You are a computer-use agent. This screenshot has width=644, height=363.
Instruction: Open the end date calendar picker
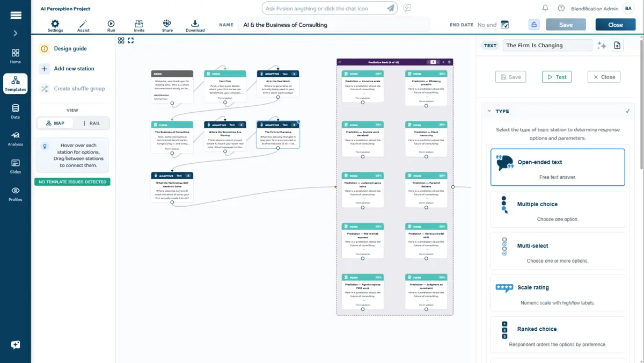[x=504, y=24]
